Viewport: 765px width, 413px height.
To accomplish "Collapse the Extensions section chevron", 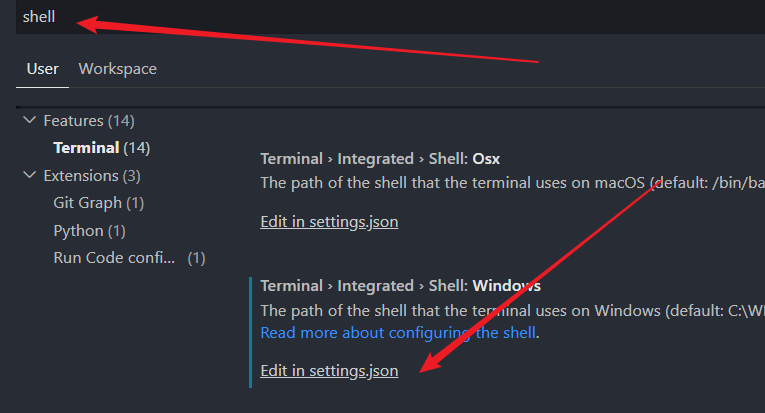I will tap(28, 176).
